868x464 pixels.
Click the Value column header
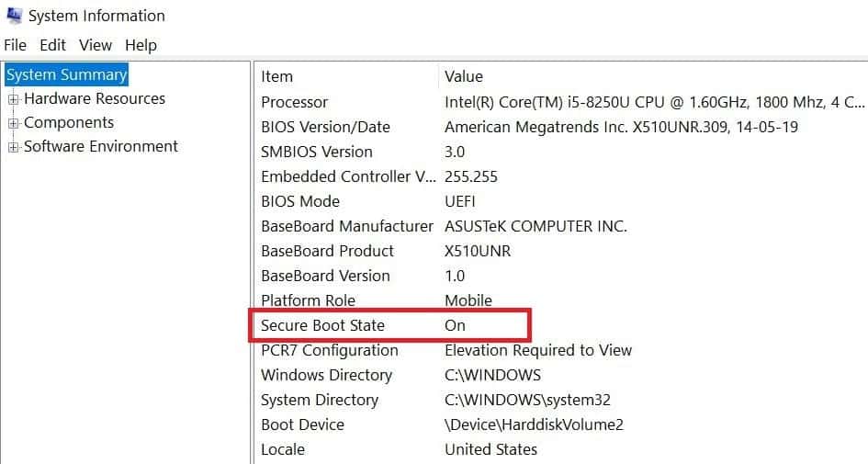click(464, 76)
